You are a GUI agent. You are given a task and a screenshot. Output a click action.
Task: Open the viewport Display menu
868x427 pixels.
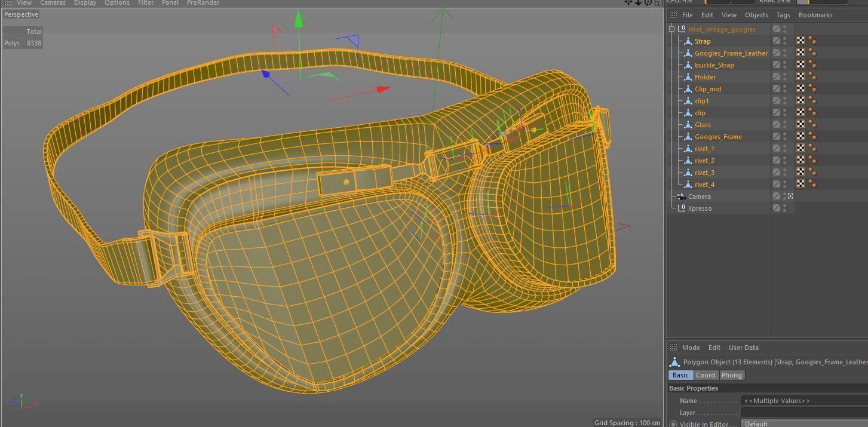point(85,3)
